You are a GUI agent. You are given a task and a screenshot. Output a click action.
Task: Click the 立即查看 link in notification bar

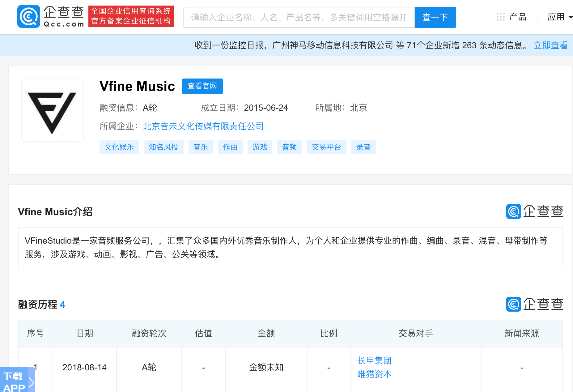click(550, 45)
